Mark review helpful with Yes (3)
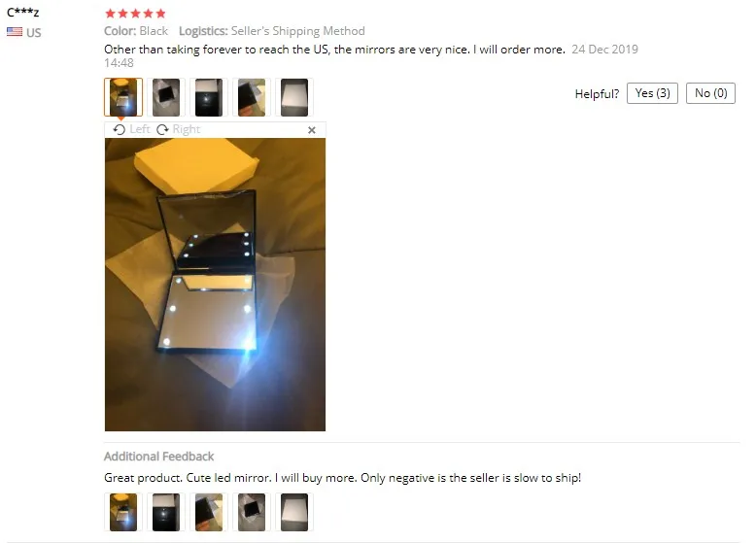Image resolution: width=756 pixels, height=543 pixels. pos(652,93)
